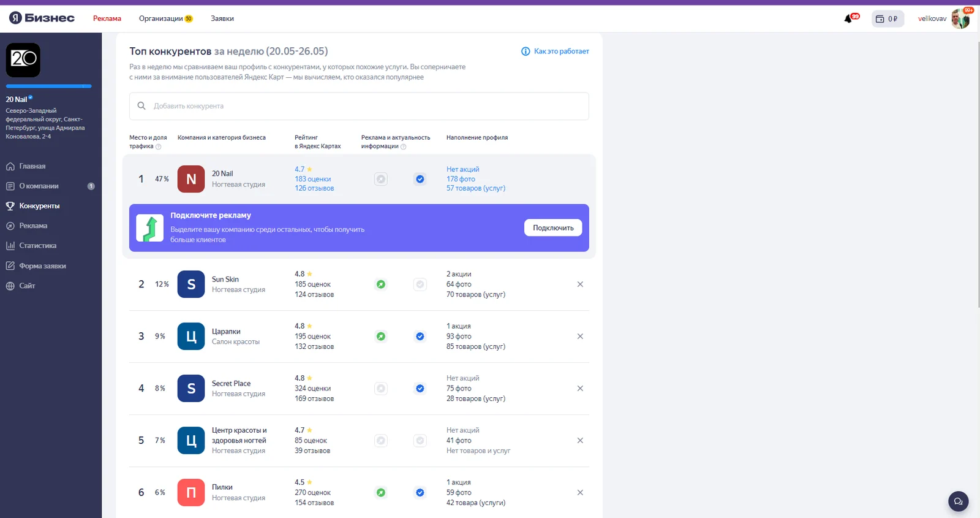Click the Secret Place company name
This screenshot has height=518, width=980.
232,384
